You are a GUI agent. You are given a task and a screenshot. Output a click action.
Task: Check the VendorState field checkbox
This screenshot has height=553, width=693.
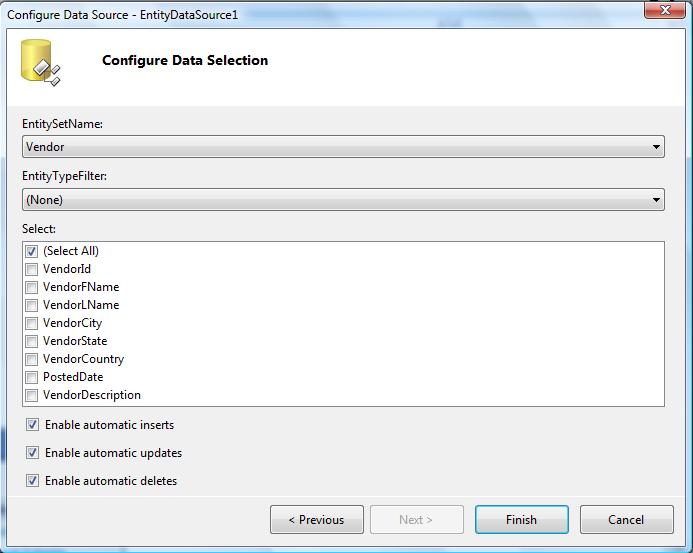[x=31, y=341]
